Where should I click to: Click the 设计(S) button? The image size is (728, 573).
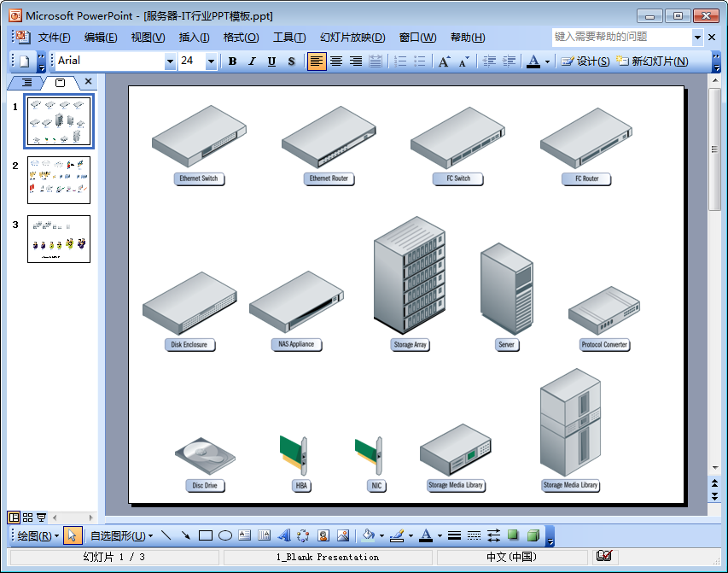point(585,61)
